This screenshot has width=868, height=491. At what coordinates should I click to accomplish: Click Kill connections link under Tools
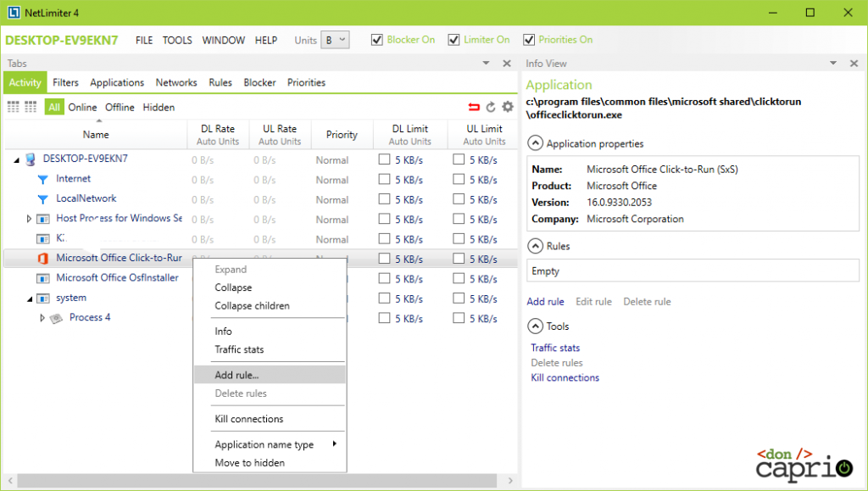pos(565,377)
